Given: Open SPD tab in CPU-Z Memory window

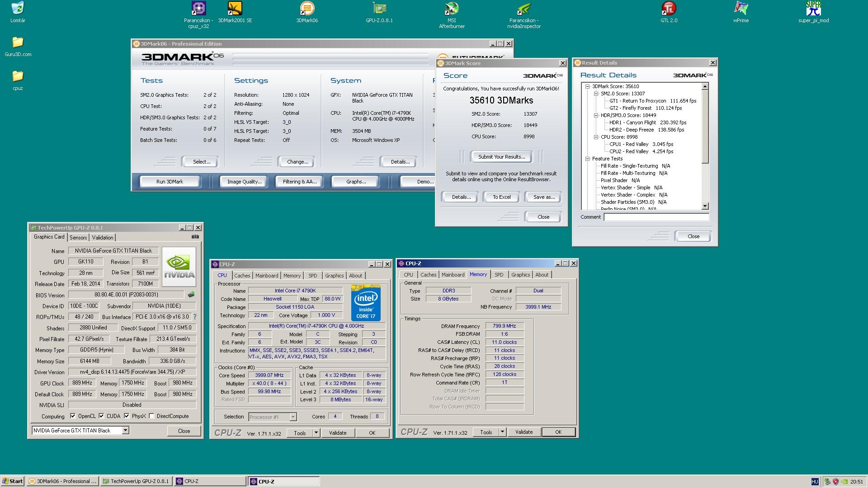Looking at the screenshot, I should [499, 275].
